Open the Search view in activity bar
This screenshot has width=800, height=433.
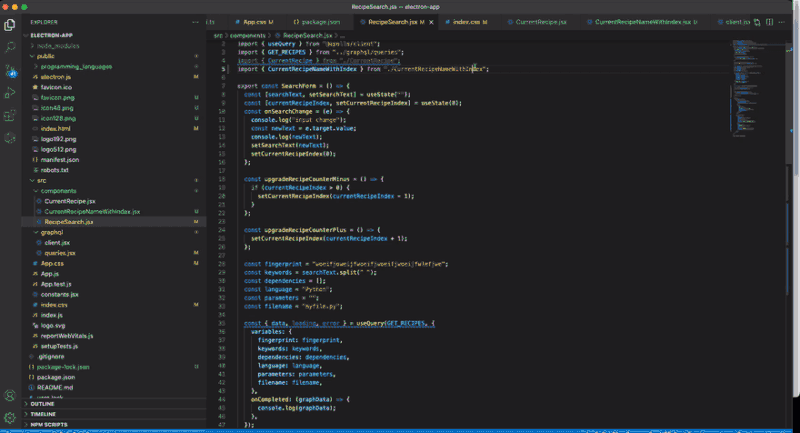coord(10,47)
